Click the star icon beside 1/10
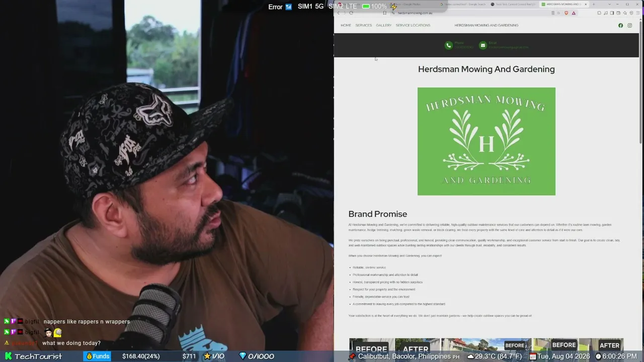This screenshot has width=644, height=362. (207, 356)
